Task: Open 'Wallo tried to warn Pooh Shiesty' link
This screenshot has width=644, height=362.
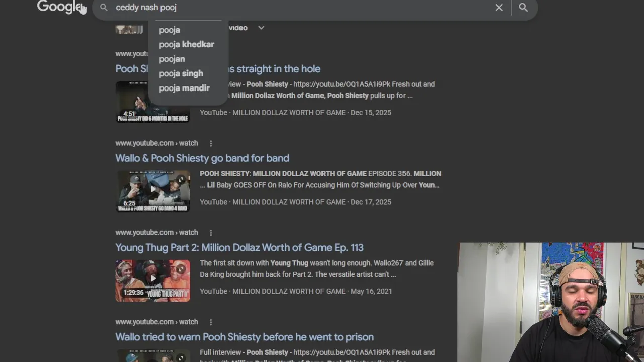Action: tap(245, 337)
